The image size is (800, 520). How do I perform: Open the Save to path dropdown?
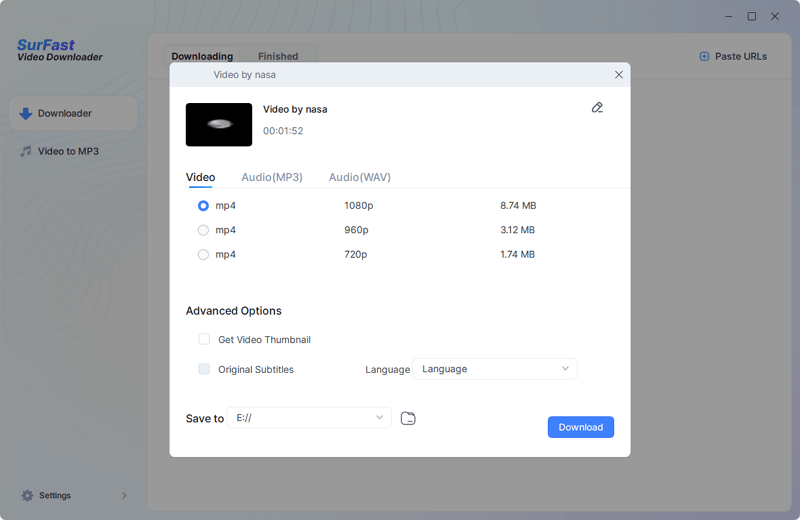pyautogui.click(x=309, y=418)
